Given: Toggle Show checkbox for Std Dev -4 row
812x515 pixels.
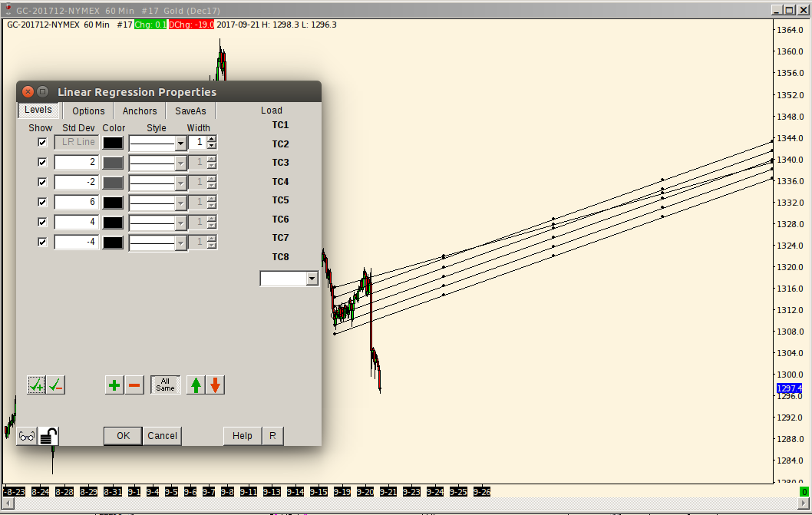Looking at the screenshot, I should (x=42, y=242).
